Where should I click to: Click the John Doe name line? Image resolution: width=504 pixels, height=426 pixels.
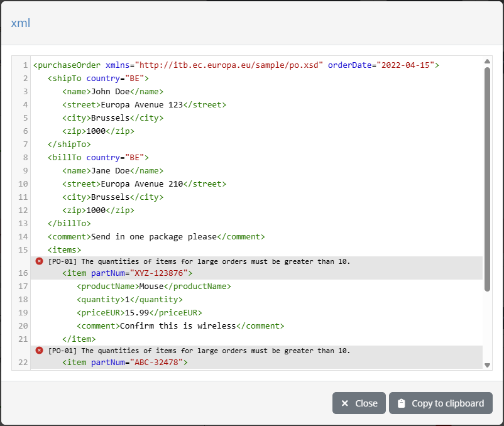(113, 92)
